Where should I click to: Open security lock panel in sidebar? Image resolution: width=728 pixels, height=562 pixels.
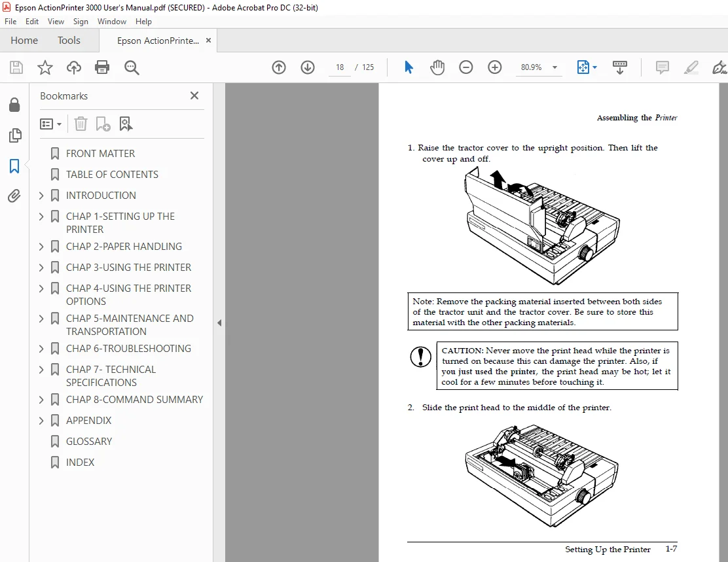point(14,105)
